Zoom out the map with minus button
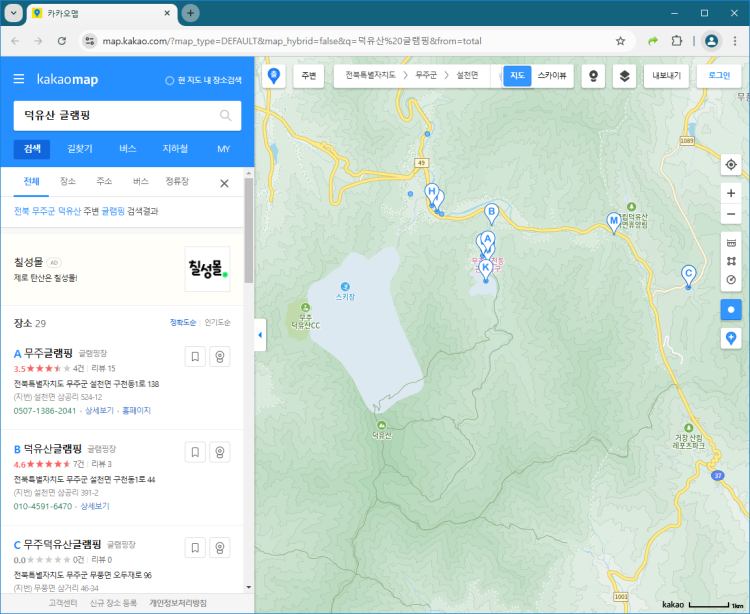This screenshot has width=750, height=614. (x=731, y=214)
